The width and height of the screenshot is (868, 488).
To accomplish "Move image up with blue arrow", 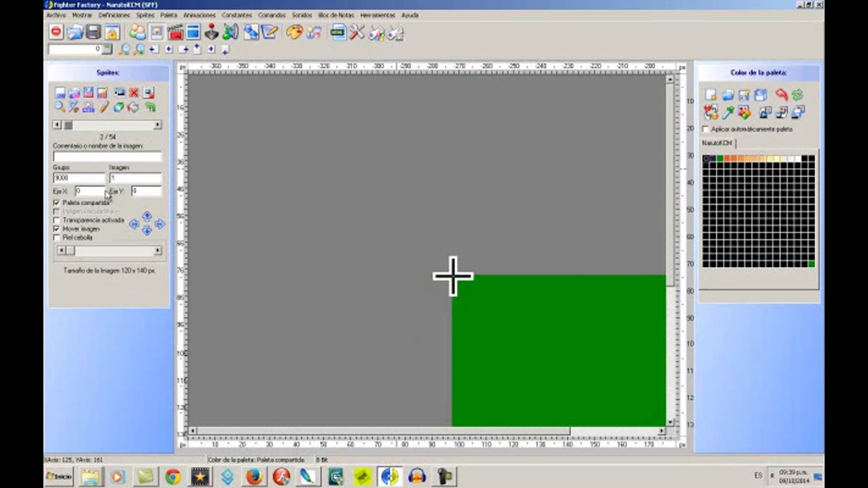I will [x=146, y=216].
